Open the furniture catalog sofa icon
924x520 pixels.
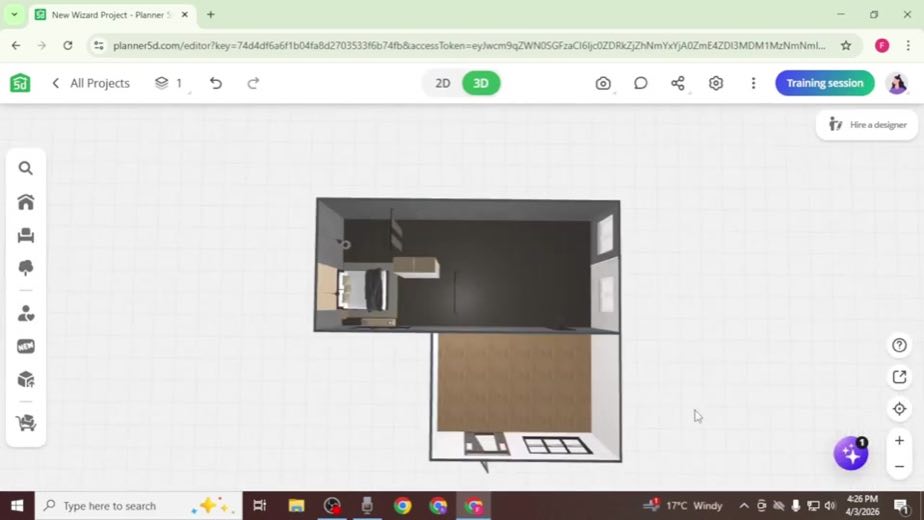pyautogui.click(x=25, y=236)
